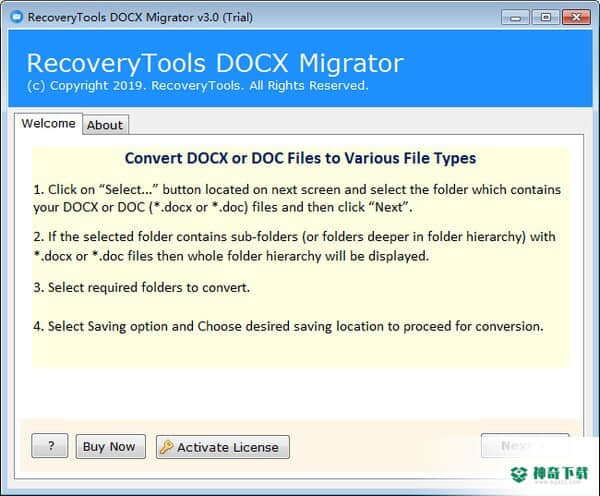Click step 2 text about sub-folders hierarchy
600x496 pixels.
coord(294,246)
